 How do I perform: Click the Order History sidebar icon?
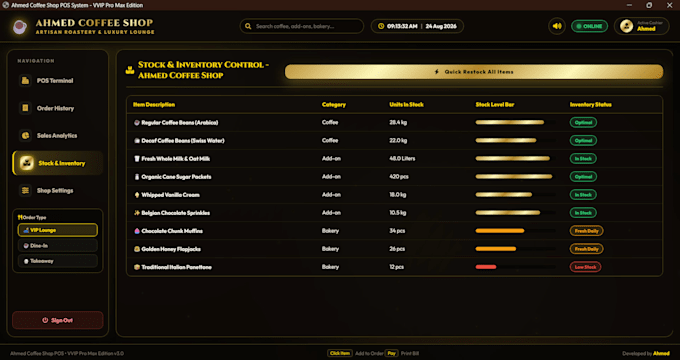26,108
